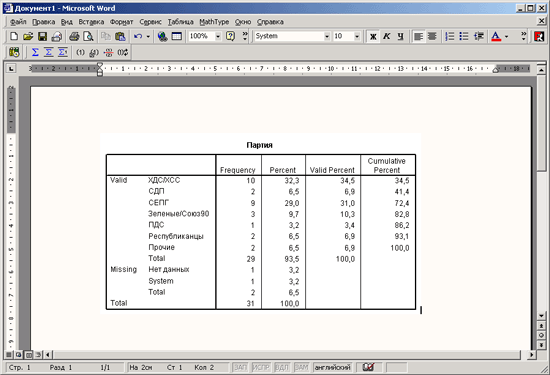Insert equation number (1) icon

pos(80,53)
